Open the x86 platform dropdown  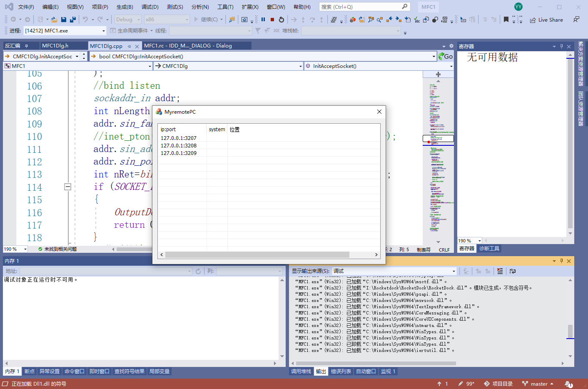click(167, 20)
